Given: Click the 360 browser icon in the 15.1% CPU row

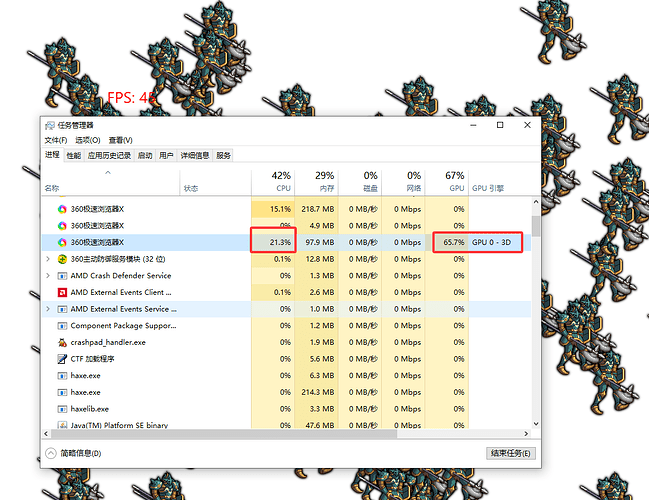Looking at the screenshot, I should pyautogui.click(x=62, y=209).
